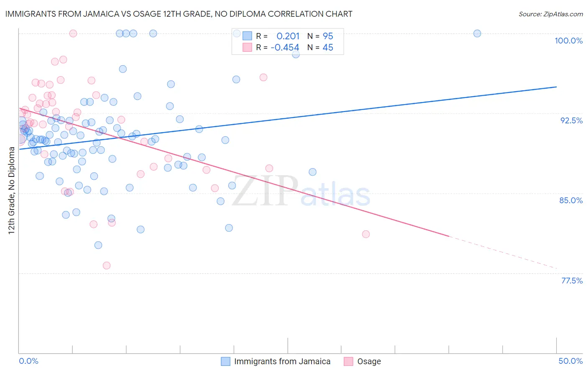Viewport: 588px width, 373px height.
Task: Open the ZipAtlas.com source link
Action: (x=551, y=14)
